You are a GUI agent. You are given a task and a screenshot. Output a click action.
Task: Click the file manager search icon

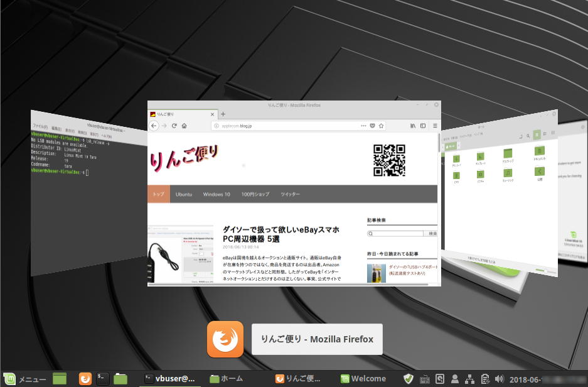pyautogui.click(x=528, y=136)
